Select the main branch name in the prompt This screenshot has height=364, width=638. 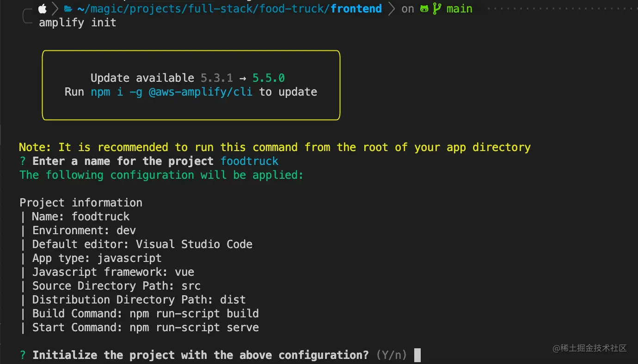[x=460, y=8]
